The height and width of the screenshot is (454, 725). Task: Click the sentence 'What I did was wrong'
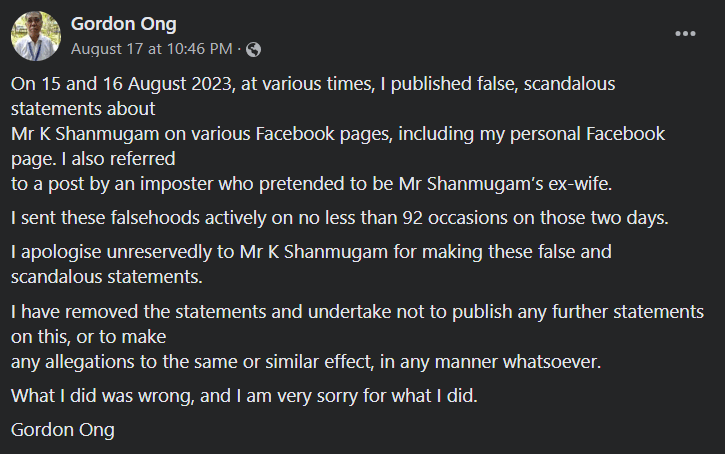click(x=244, y=396)
